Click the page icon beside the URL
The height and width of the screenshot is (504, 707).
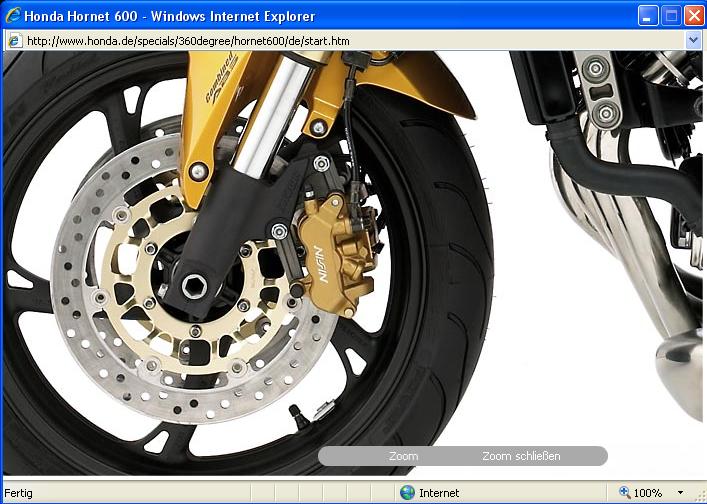pos(15,41)
